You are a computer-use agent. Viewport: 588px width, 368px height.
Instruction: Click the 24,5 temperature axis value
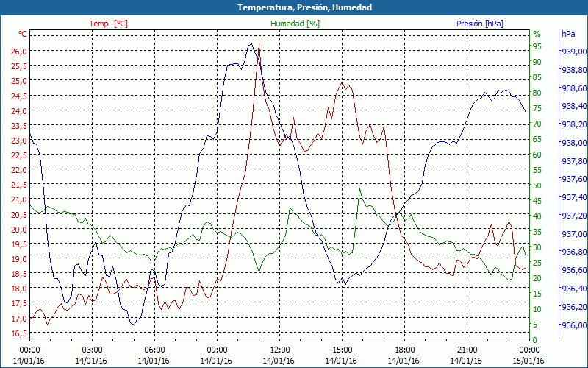[x=20, y=96]
